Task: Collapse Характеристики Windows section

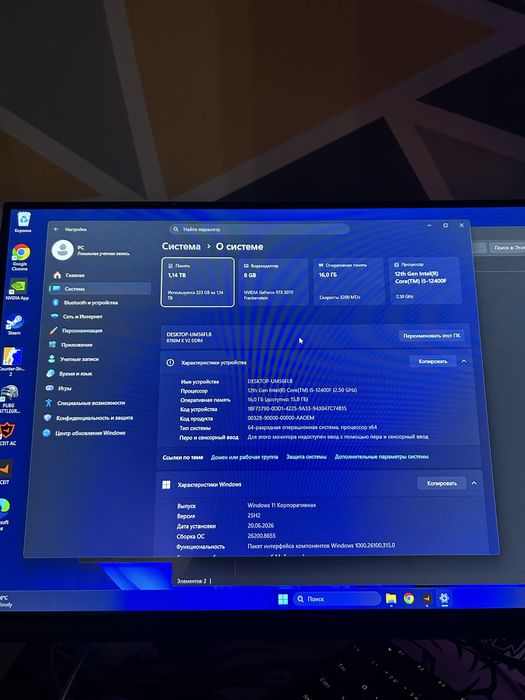Action: point(474,483)
